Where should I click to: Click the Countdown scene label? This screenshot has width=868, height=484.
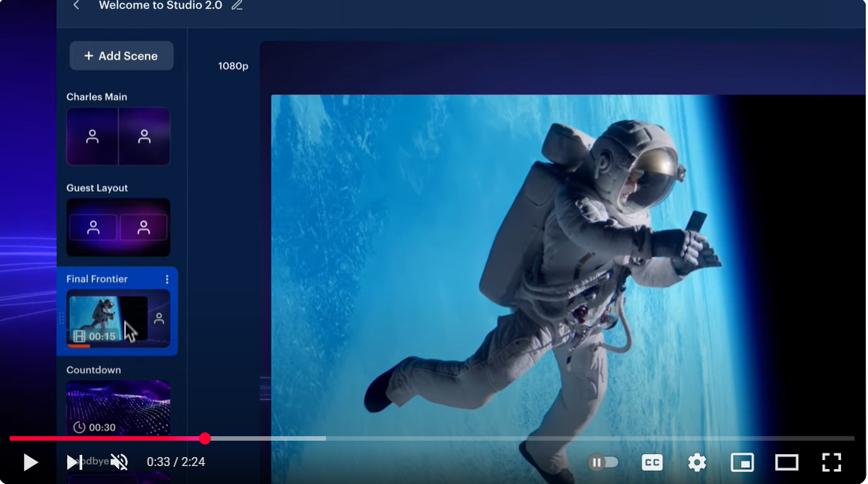point(93,370)
